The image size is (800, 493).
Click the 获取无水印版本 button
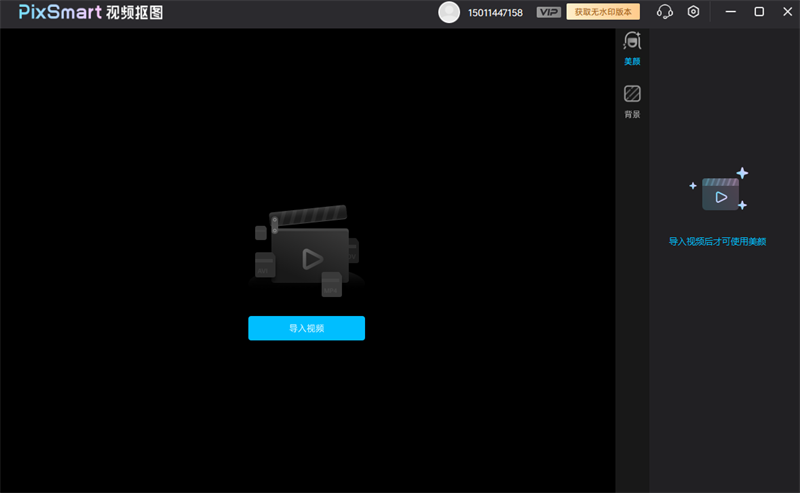click(603, 12)
